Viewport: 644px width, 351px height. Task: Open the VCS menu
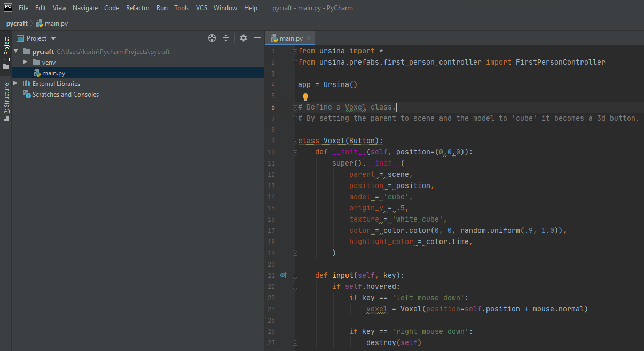pos(201,8)
